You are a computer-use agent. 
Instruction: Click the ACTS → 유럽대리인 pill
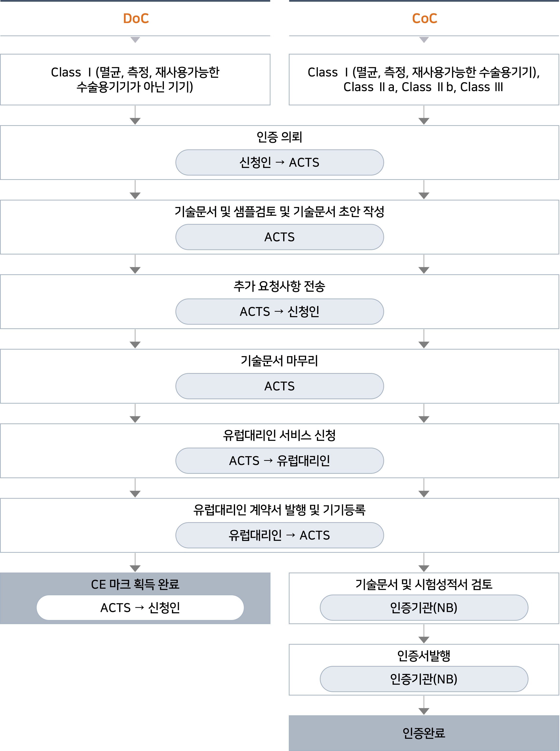tap(279, 461)
